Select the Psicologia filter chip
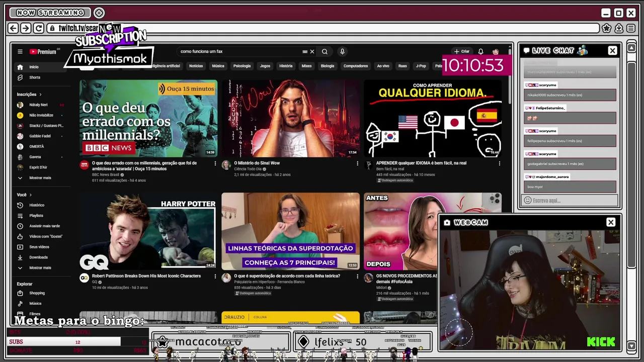Image resolution: width=644 pixels, height=362 pixels. (x=242, y=66)
